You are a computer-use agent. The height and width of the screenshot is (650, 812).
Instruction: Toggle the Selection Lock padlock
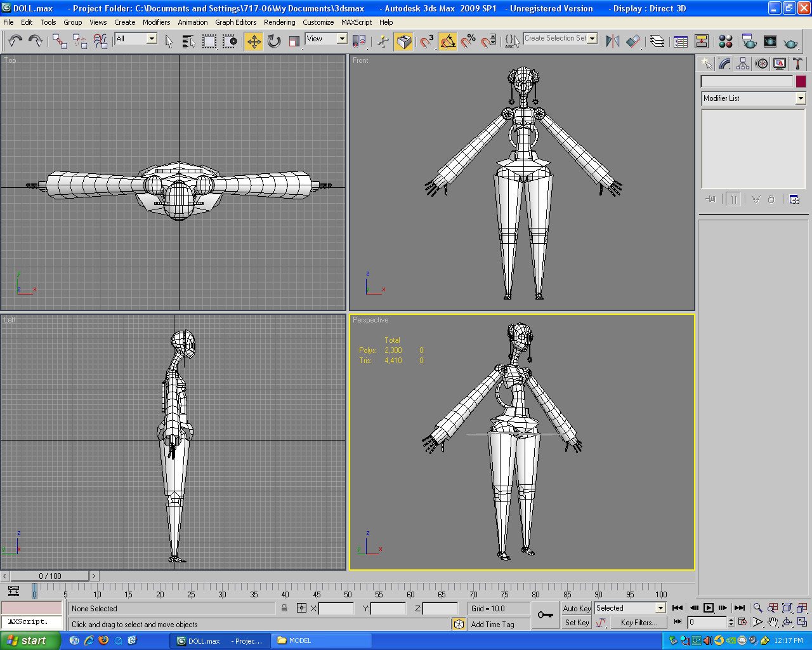coord(284,608)
